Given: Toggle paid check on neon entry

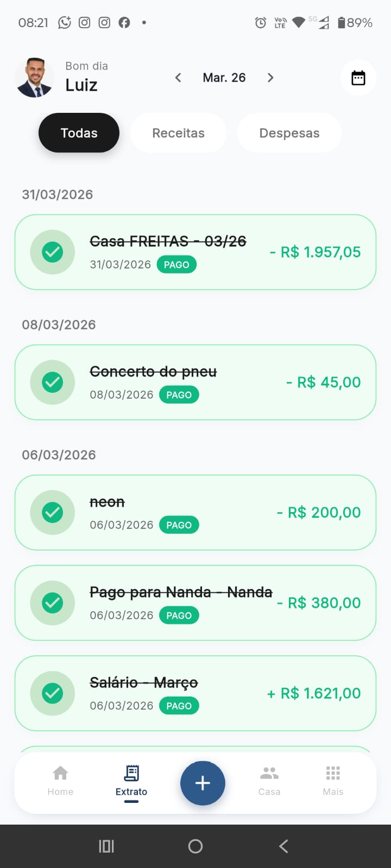Looking at the screenshot, I should point(53,513).
